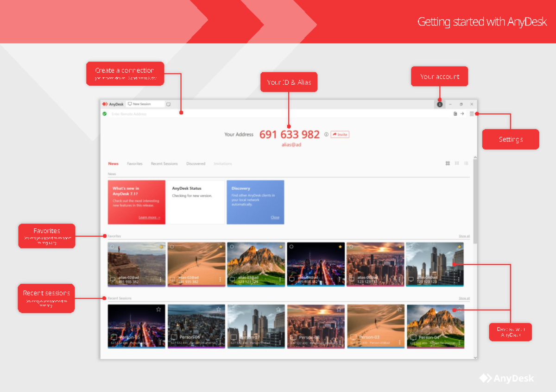The width and height of the screenshot is (556, 392).
Task: Tick the selection circle on alias-05@ad card
Action: pyautogui.click(x=351, y=247)
